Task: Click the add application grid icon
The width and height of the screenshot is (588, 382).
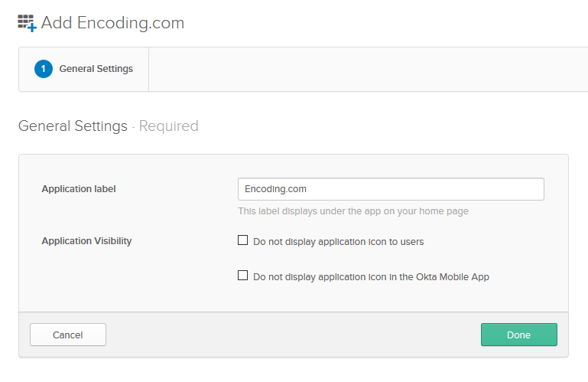Action: click(27, 23)
